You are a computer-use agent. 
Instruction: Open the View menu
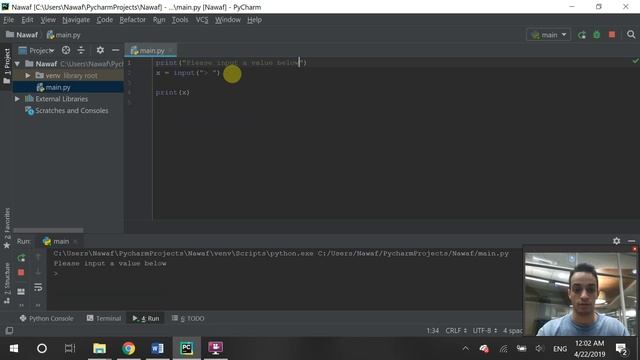[x=48, y=20]
